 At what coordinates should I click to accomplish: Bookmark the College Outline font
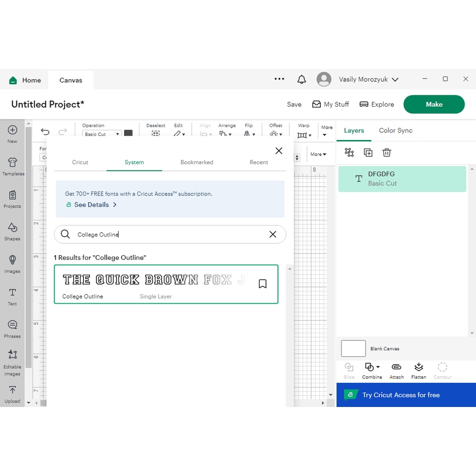click(262, 284)
